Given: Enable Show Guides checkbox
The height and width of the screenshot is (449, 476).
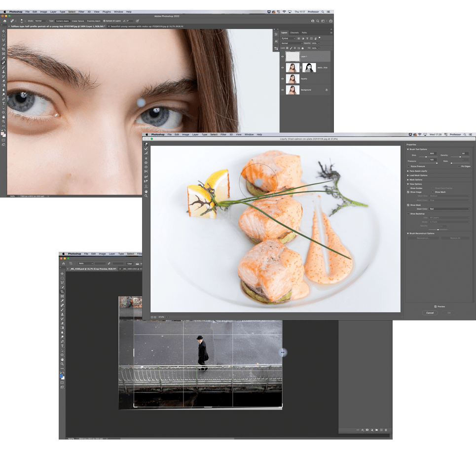Looking at the screenshot, I should [x=408, y=188].
